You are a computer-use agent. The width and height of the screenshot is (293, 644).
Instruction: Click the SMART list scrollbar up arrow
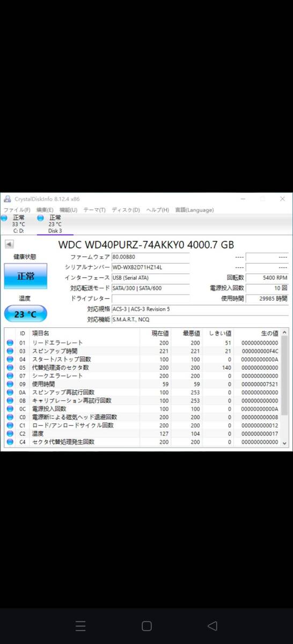coord(284,332)
